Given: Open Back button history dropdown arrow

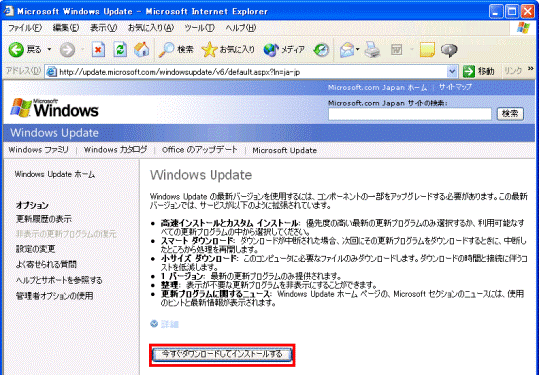Looking at the screenshot, I should [49, 50].
